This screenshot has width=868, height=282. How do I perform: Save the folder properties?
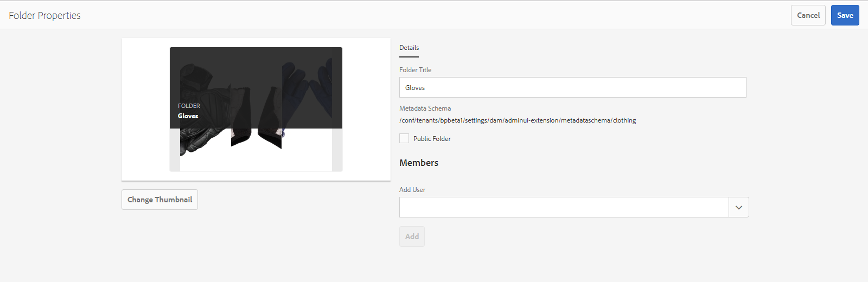[845, 15]
